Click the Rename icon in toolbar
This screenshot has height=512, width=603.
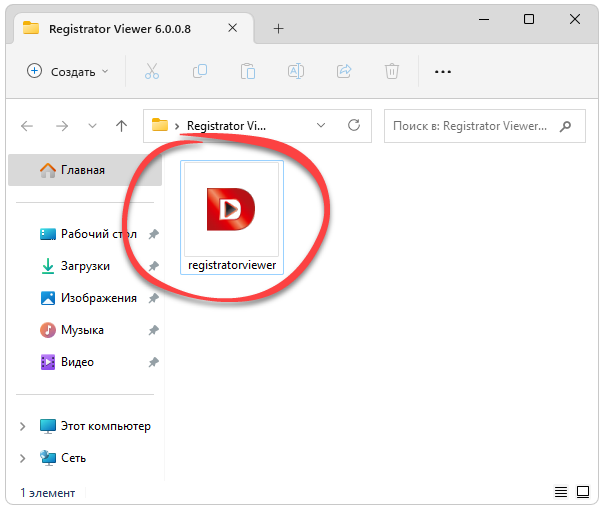pos(296,71)
